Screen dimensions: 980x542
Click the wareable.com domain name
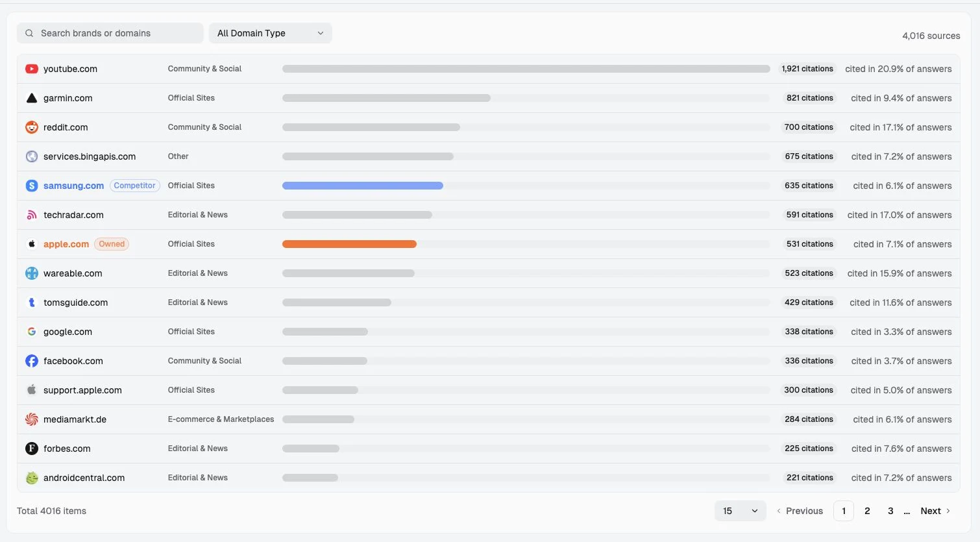tap(73, 273)
